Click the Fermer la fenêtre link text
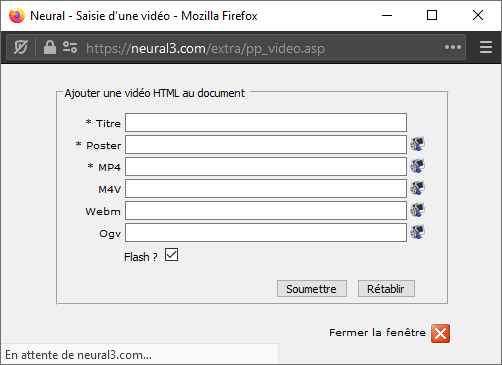502x365 pixels. (x=377, y=333)
